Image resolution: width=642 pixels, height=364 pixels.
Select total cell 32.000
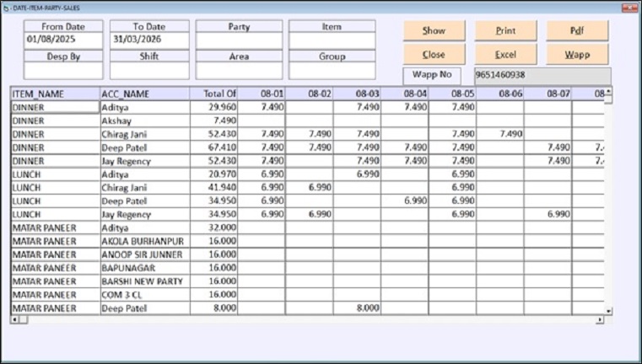(213, 227)
